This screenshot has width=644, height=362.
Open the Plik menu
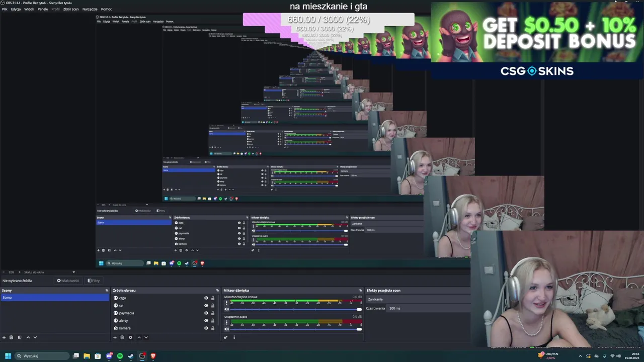(x=5, y=9)
